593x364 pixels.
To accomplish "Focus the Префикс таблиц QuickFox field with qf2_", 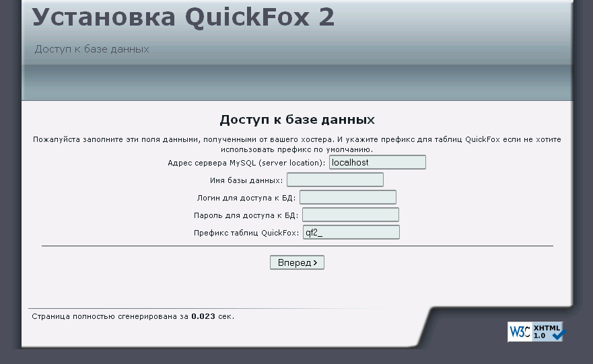I will click(x=351, y=232).
